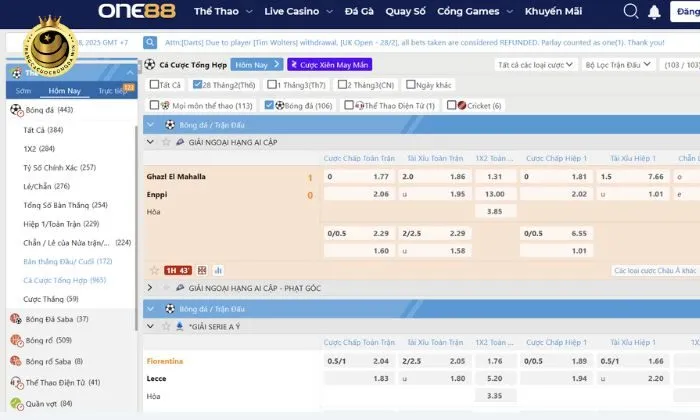Select Enppi 1X2 odds 13.00
The height and width of the screenshot is (420, 700).
[x=495, y=194]
